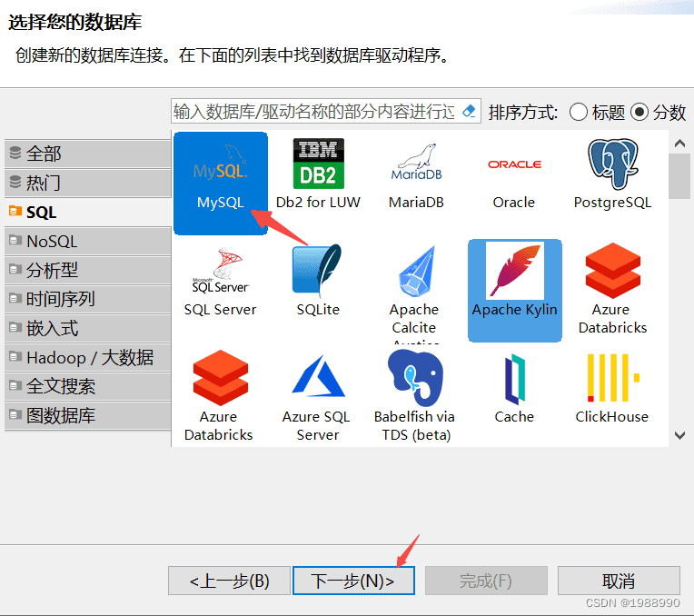
Task: Choose the Apache Kylin driver
Action: pos(515,291)
